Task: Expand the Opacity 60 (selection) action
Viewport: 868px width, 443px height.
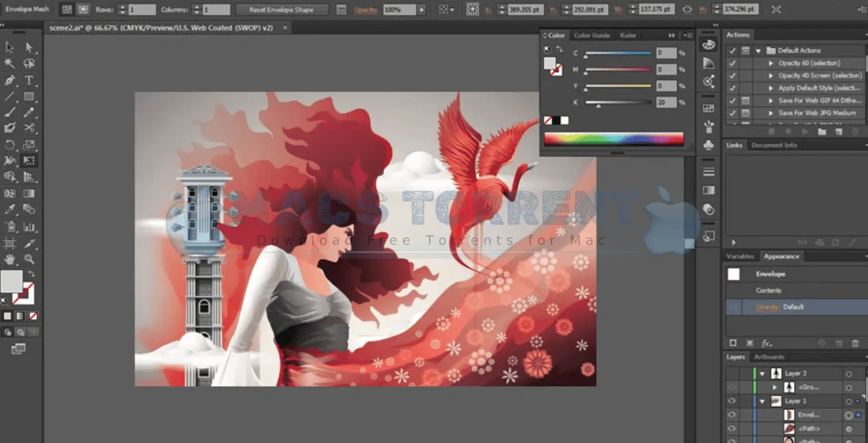Action: (x=771, y=63)
